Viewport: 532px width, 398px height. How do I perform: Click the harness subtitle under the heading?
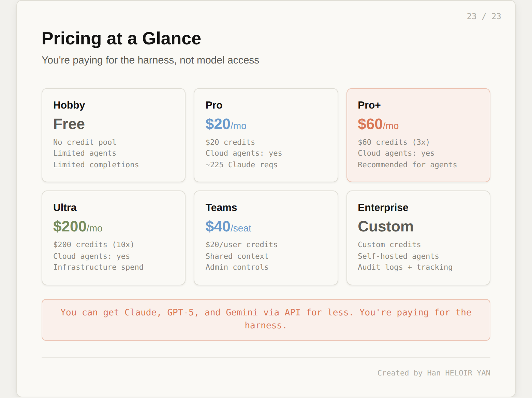coord(150,60)
